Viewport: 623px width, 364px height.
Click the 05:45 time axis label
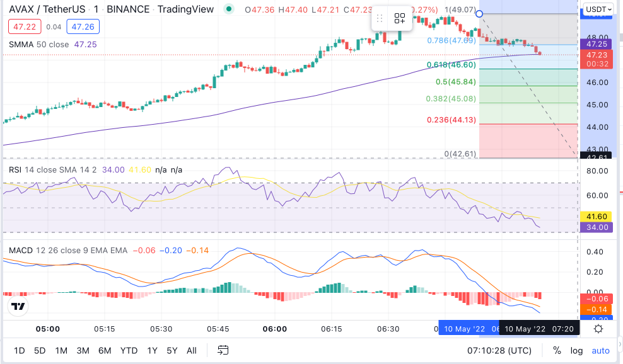point(218,329)
